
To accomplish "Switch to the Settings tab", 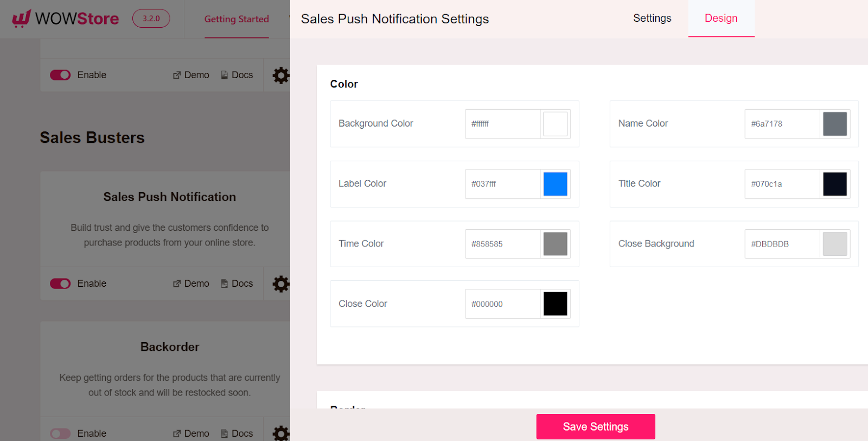I will (652, 18).
